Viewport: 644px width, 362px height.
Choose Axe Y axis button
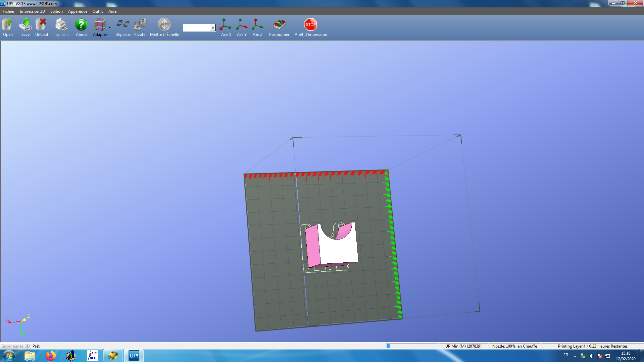click(x=241, y=25)
